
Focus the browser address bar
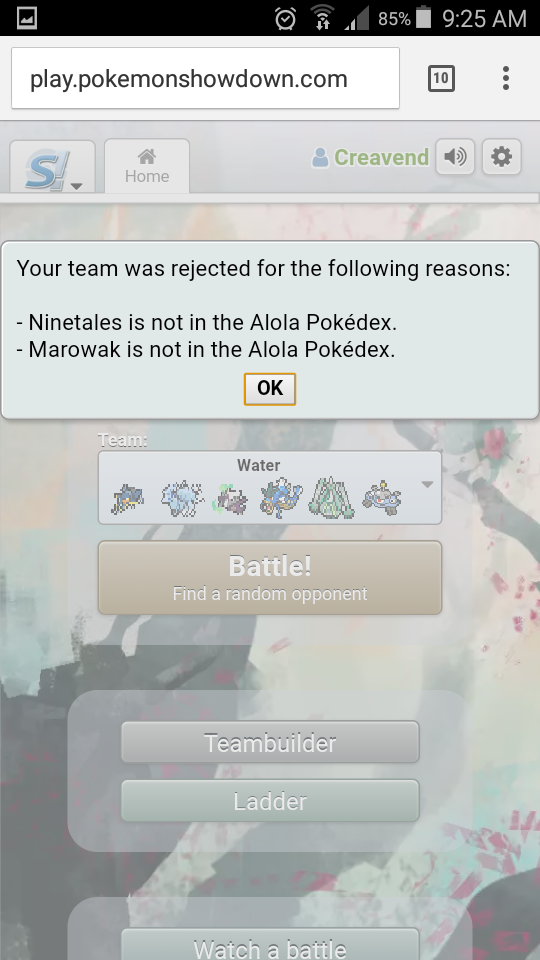pos(205,78)
